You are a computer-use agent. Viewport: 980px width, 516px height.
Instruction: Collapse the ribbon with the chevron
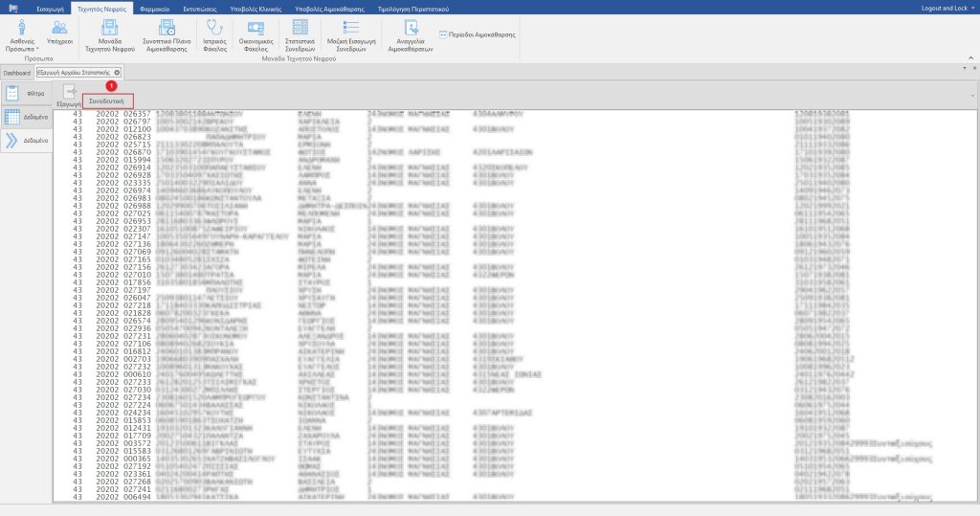971,58
